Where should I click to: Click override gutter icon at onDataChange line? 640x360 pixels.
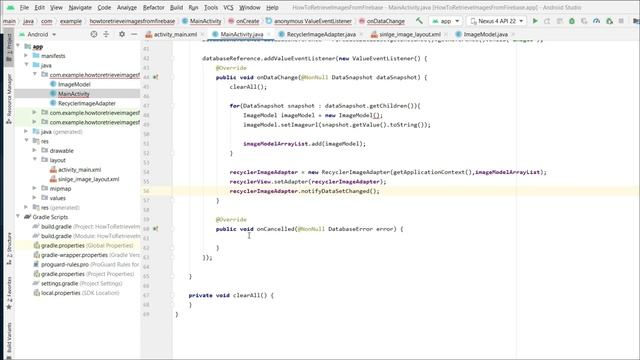click(x=156, y=77)
